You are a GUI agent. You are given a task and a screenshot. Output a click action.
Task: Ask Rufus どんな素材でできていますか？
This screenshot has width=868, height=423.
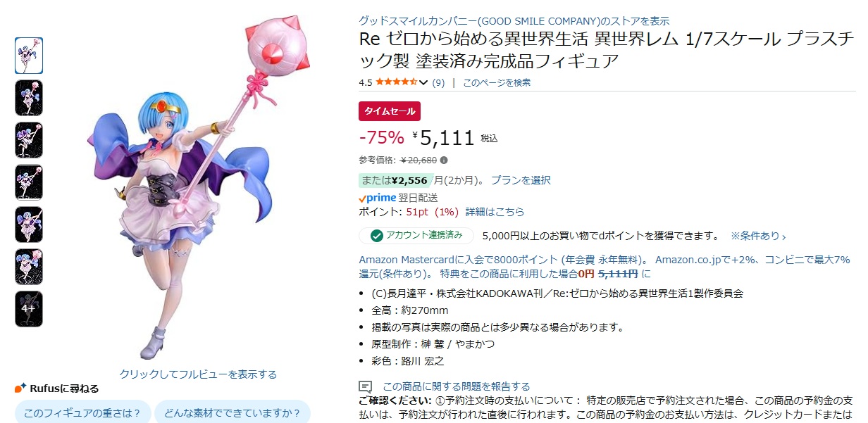pyautogui.click(x=232, y=412)
